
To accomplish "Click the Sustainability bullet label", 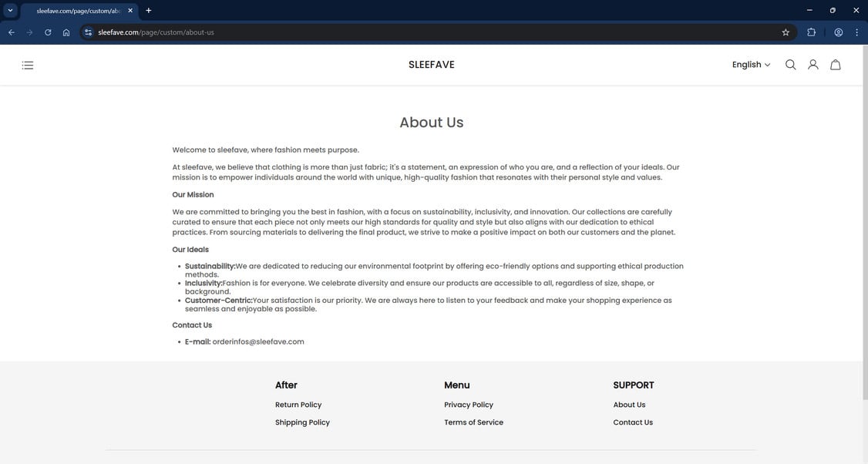I will click(210, 267).
